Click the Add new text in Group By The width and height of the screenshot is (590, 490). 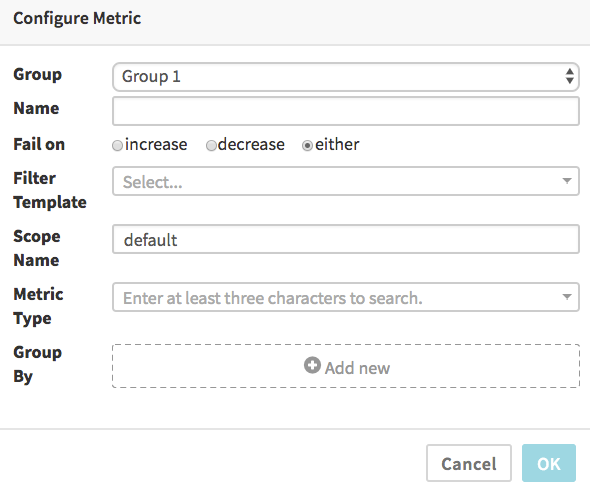357,368
